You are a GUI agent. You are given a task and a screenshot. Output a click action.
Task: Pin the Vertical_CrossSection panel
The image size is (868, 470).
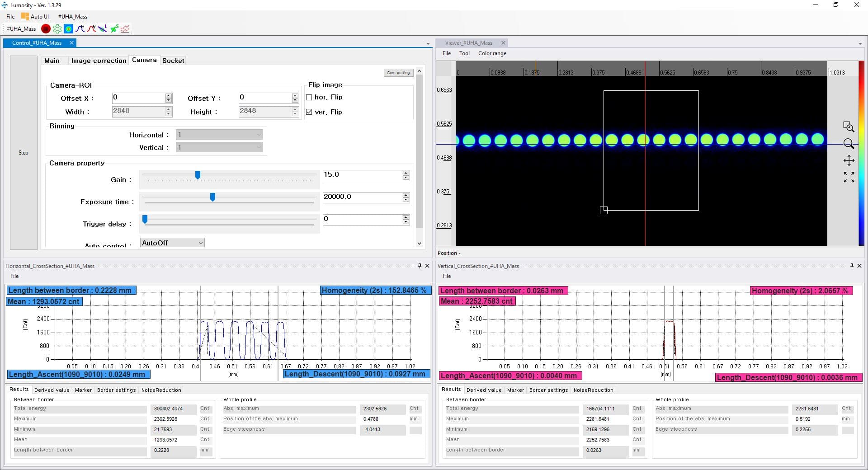pos(852,266)
